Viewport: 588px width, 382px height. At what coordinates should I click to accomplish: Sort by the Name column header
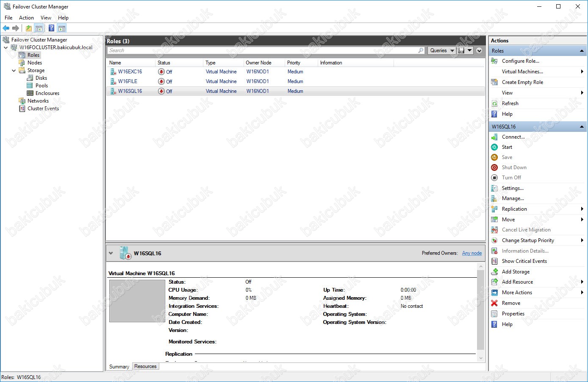(131, 63)
